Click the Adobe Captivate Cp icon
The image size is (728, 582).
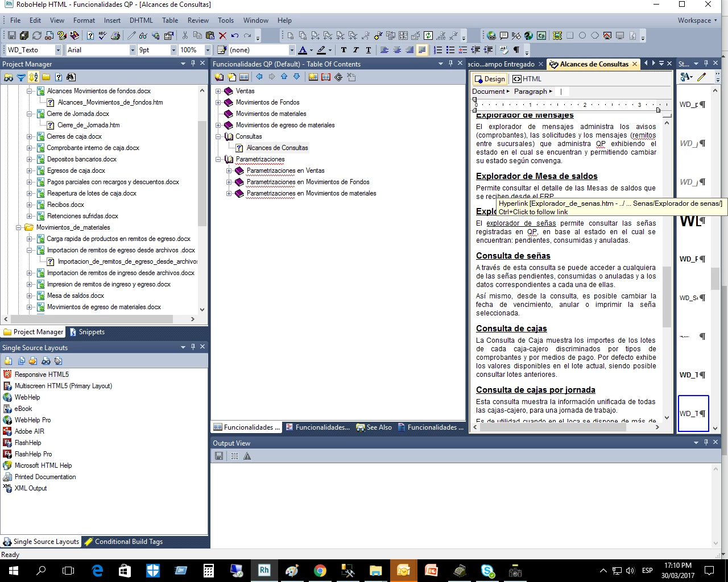pyautogui.click(x=541, y=35)
